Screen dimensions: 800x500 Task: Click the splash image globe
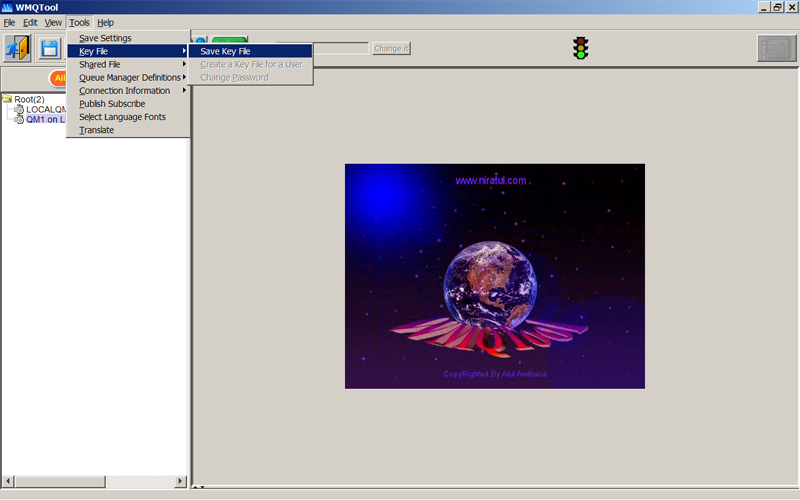tap(490, 285)
